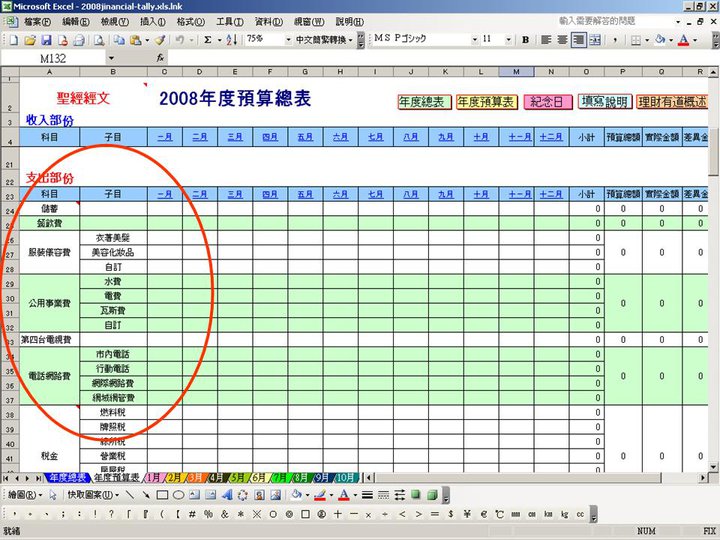Click the 填寫說明 button

(x=604, y=102)
